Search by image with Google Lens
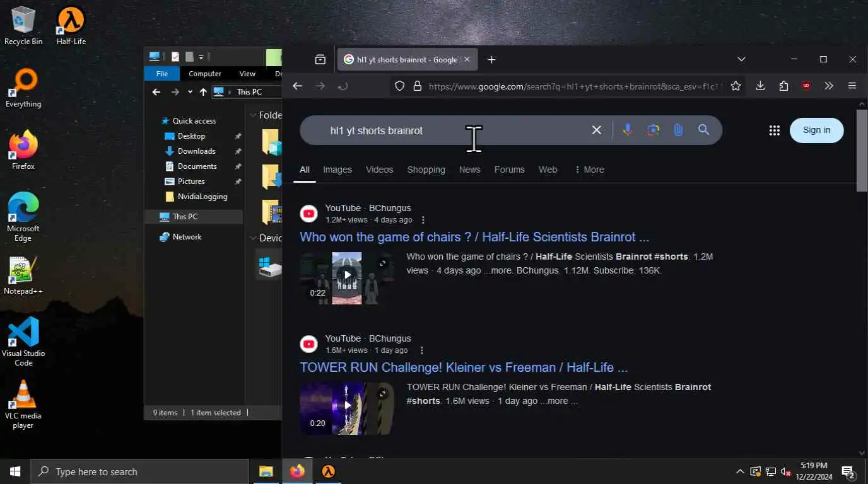 pos(653,130)
